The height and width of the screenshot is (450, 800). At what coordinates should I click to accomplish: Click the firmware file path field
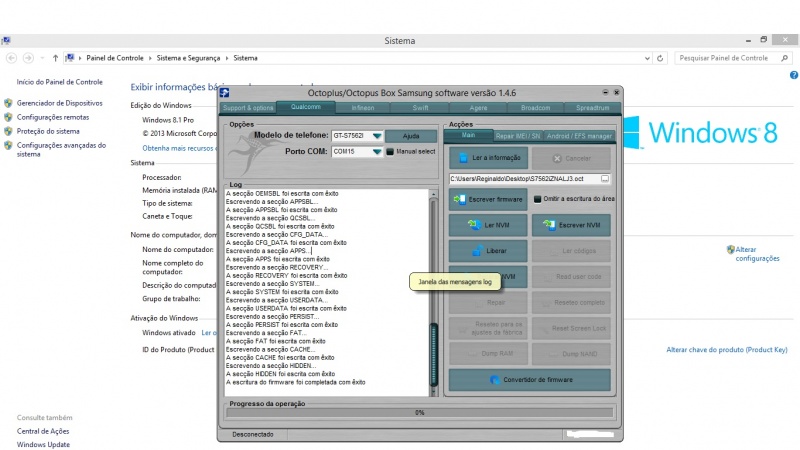click(x=524, y=179)
